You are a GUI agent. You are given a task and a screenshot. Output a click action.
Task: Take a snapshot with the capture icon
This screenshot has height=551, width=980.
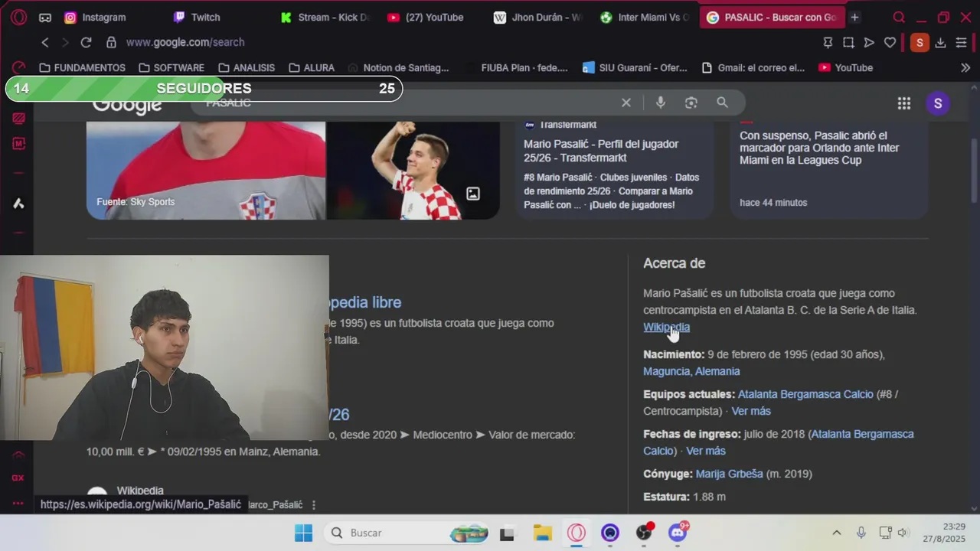coord(848,43)
